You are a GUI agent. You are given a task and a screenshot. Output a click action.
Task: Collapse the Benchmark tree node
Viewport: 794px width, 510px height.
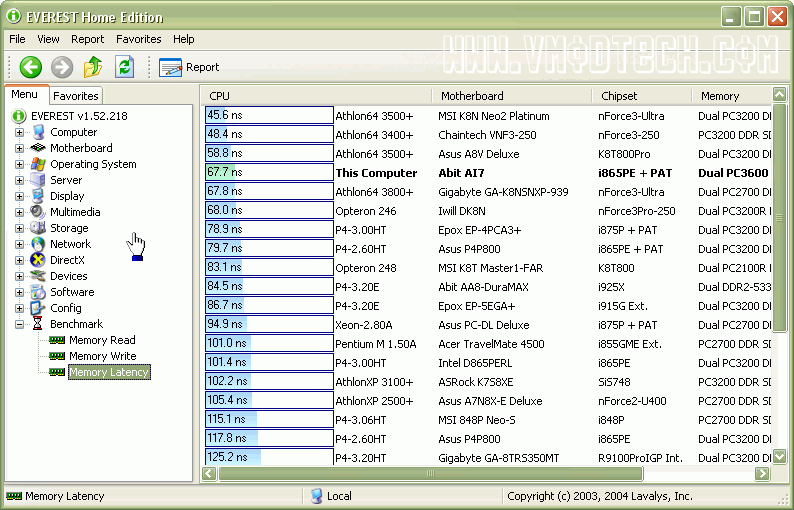19,324
